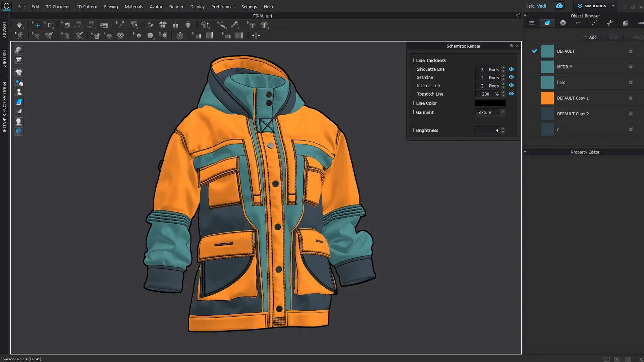
Task: Click the Line Color swatch
Action: pyautogui.click(x=490, y=103)
